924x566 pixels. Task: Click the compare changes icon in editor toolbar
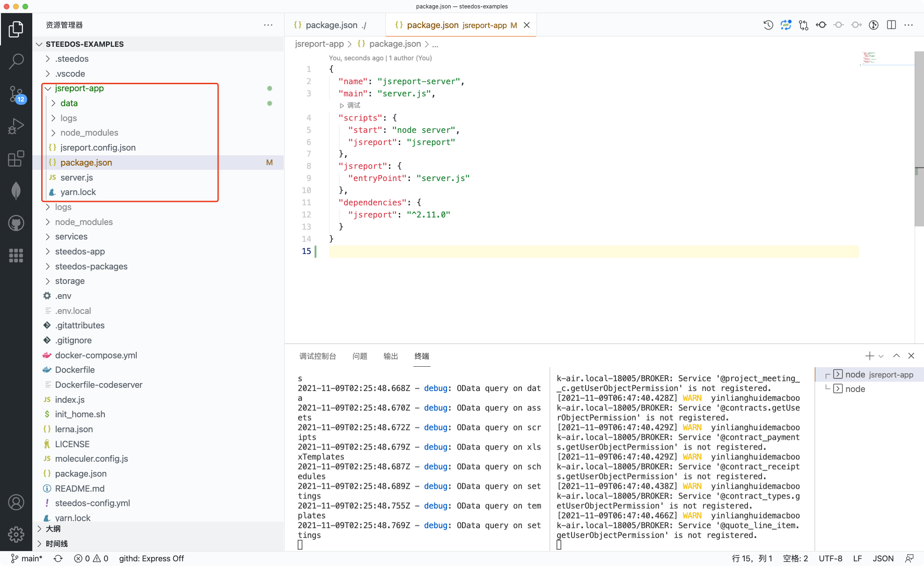tap(804, 25)
